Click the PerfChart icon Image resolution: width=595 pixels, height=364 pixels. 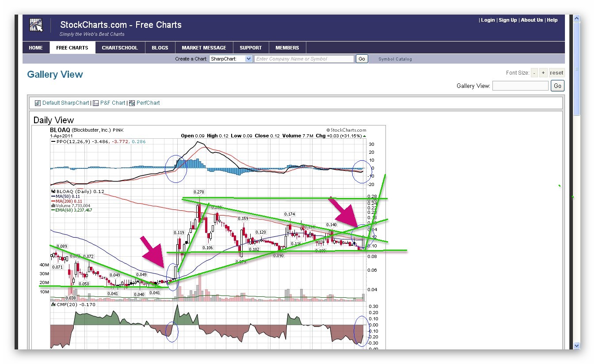click(132, 103)
